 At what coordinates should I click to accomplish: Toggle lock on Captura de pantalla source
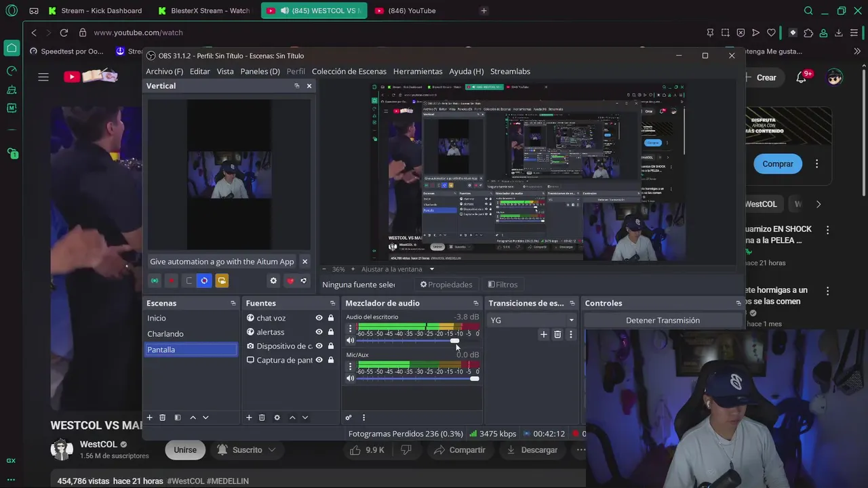[x=331, y=360]
